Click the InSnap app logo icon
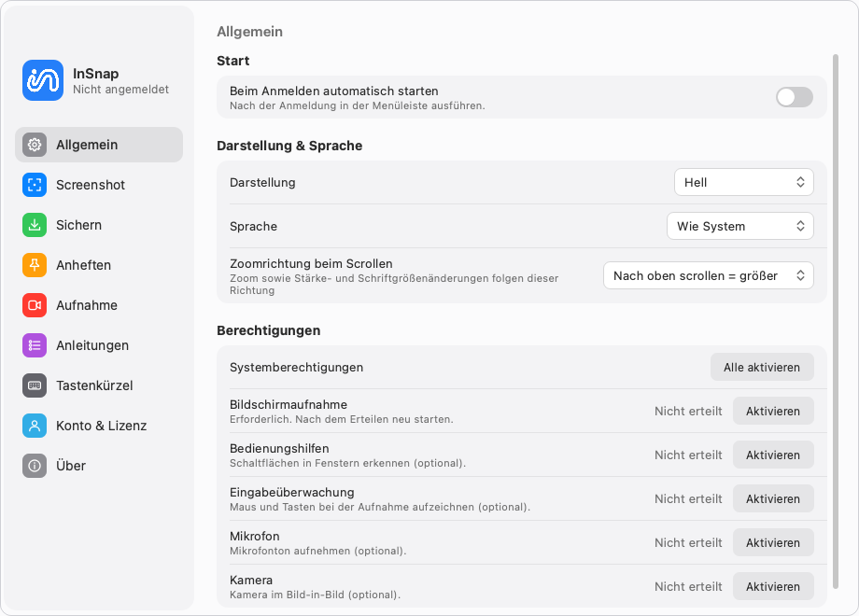Screen dimensions: 859x616 pyautogui.click(x=43, y=80)
